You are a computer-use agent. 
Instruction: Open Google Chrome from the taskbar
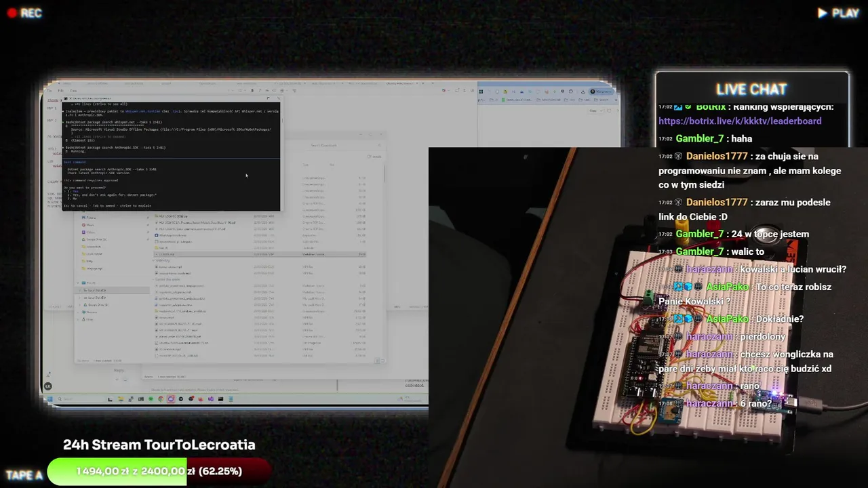[x=161, y=399]
